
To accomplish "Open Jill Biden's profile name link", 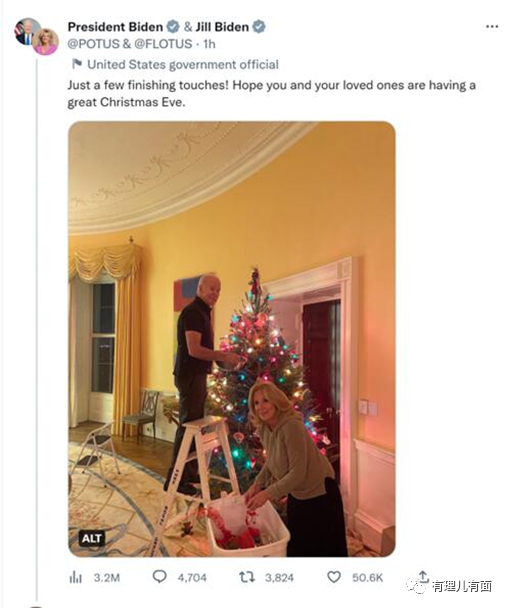I will (222, 27).
